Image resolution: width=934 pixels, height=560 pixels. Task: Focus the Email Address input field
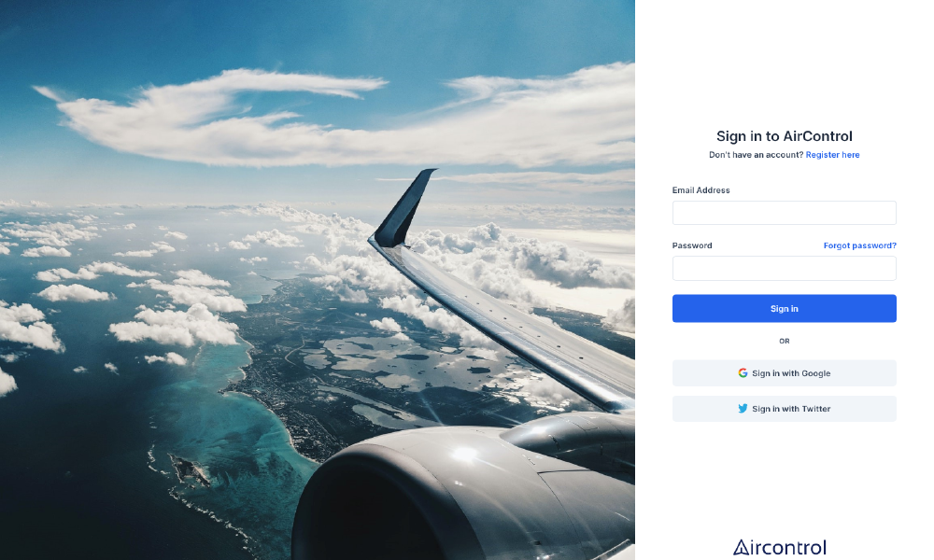coord(785,213)
